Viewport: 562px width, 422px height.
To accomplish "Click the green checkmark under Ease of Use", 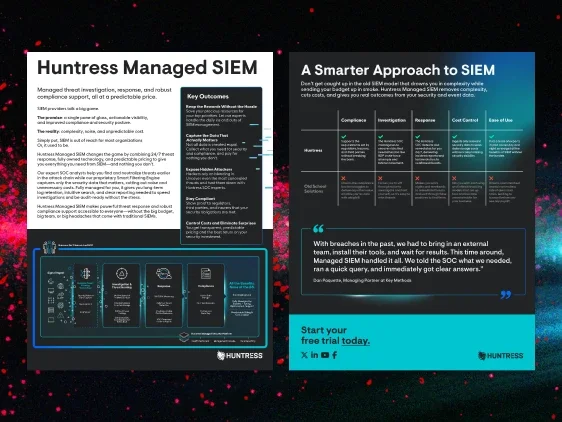I will (491, 137).
